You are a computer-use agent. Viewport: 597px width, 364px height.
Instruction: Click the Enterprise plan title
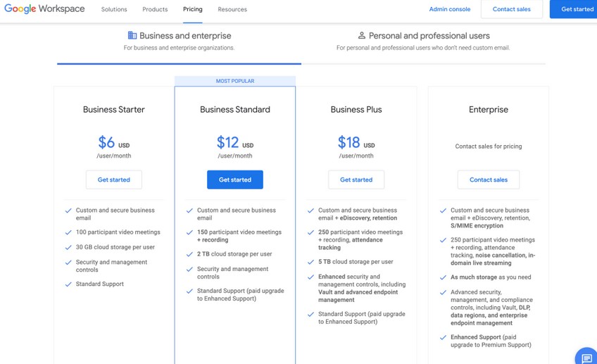[489, 110]
